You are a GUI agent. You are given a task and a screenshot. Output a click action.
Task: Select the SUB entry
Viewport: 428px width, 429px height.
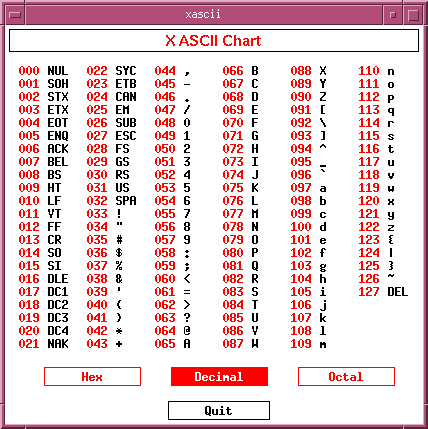[x=126, y=123]
